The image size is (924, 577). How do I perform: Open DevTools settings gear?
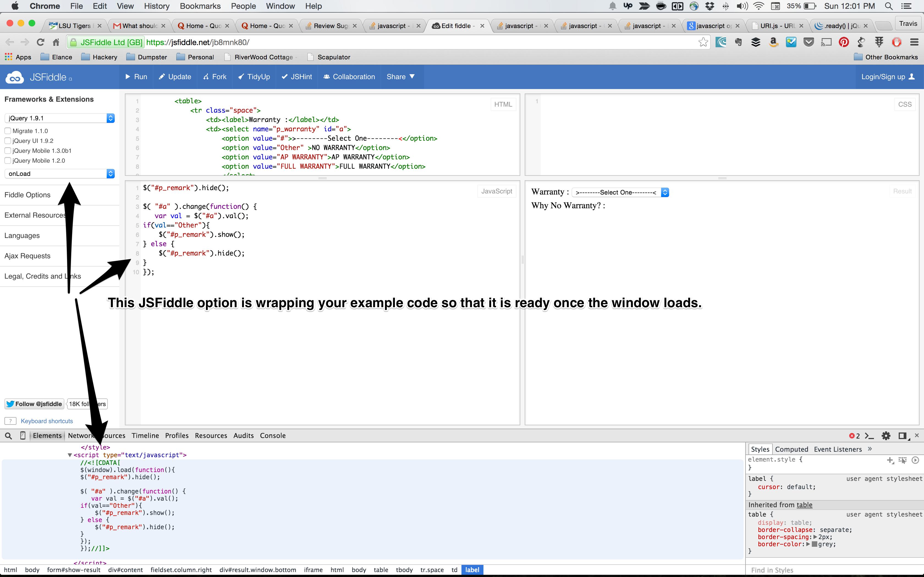886,435
